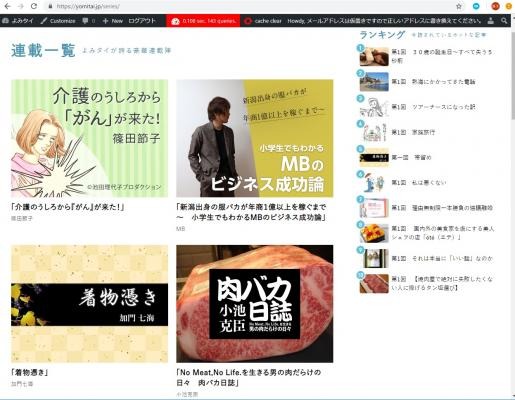Click the 「着物憑き」 title link
515x400 pixels.
point(30,373)
